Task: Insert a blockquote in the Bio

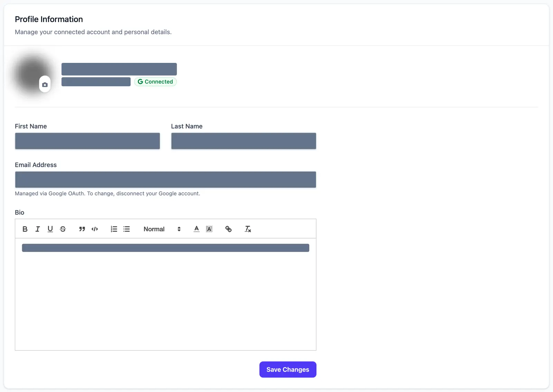Action: pyautogui.click(x=82, y=229)
